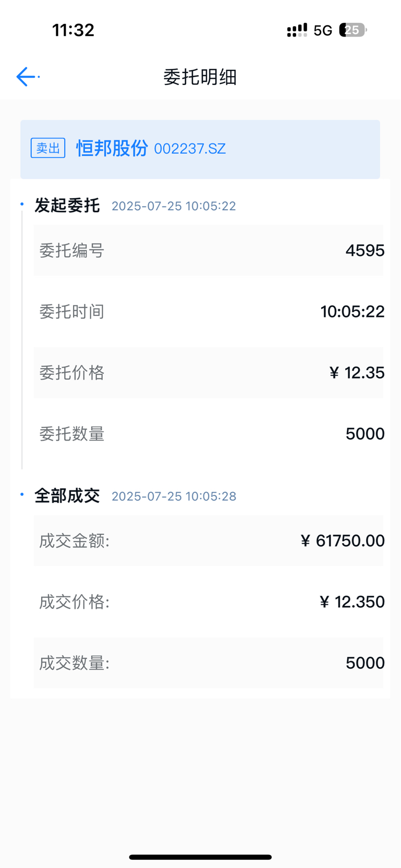Screen dimensions: 401x868
Task: Open the 恒邦股份 stock name link
Action: click(112, 148)
